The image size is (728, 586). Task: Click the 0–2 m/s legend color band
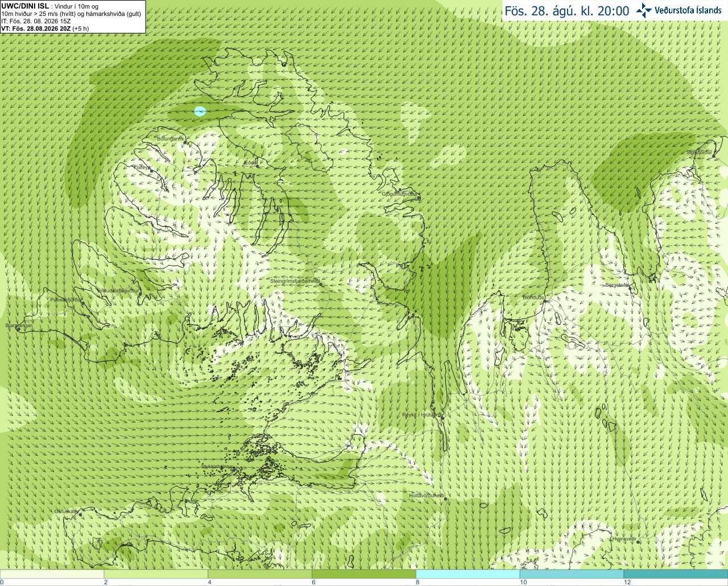point(52,574)
